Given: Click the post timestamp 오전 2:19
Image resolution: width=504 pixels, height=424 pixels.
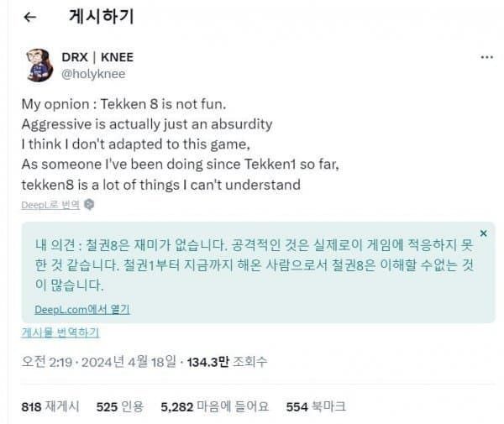Looking at the screenshot, I should [46, 362].
